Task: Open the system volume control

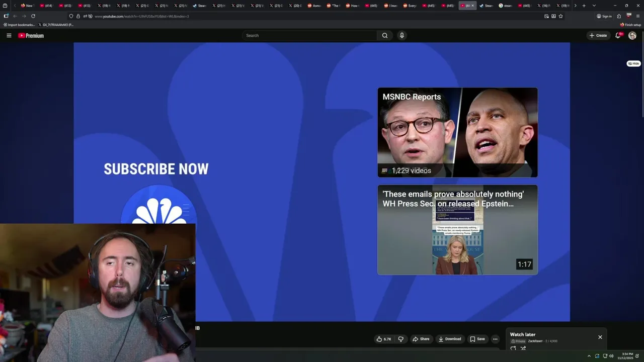Action: pos(611,356)
